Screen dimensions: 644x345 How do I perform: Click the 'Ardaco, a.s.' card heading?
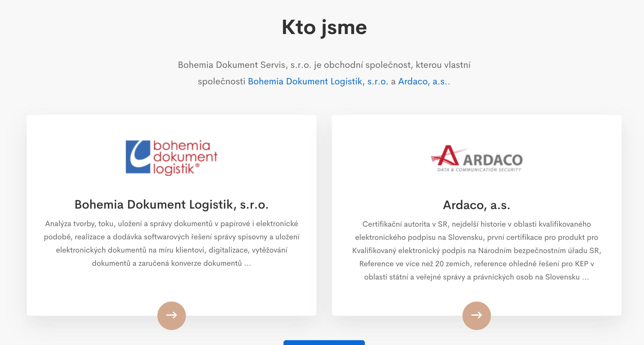point(476,205)
